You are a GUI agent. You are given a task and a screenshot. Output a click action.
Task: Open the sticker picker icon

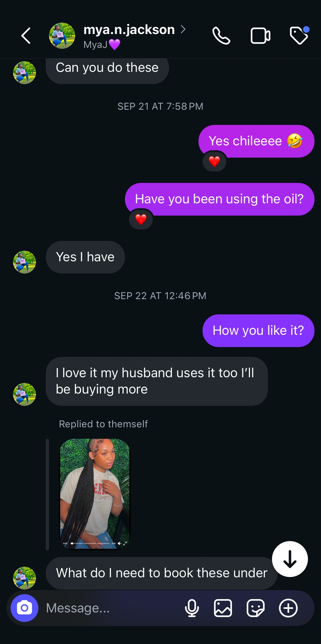coord(255,608)
